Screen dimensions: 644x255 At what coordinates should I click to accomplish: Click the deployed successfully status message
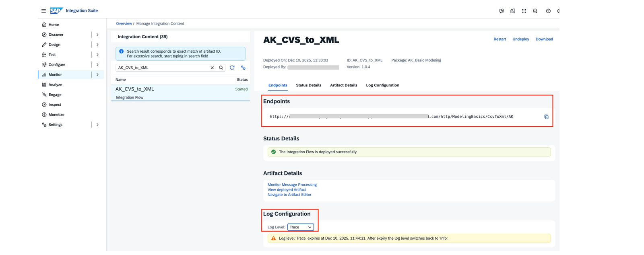[409, 152]
